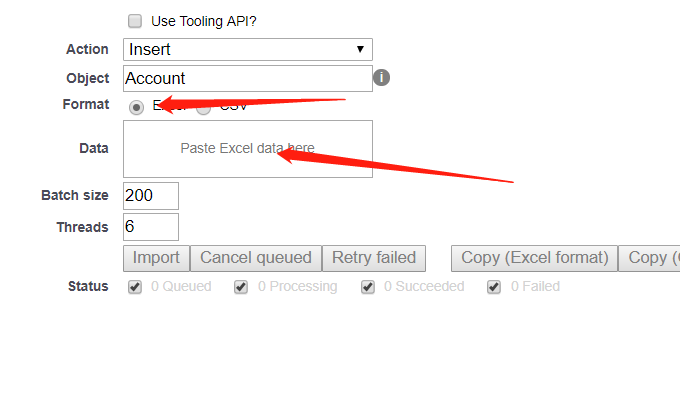
Task: Open the Action dropdown showing Insert
Action: [247, 49]
